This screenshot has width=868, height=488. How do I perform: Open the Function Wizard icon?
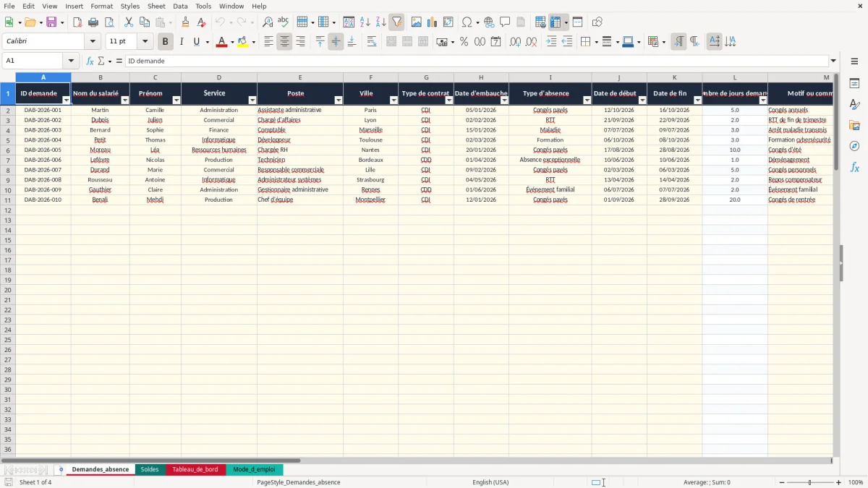90,61
